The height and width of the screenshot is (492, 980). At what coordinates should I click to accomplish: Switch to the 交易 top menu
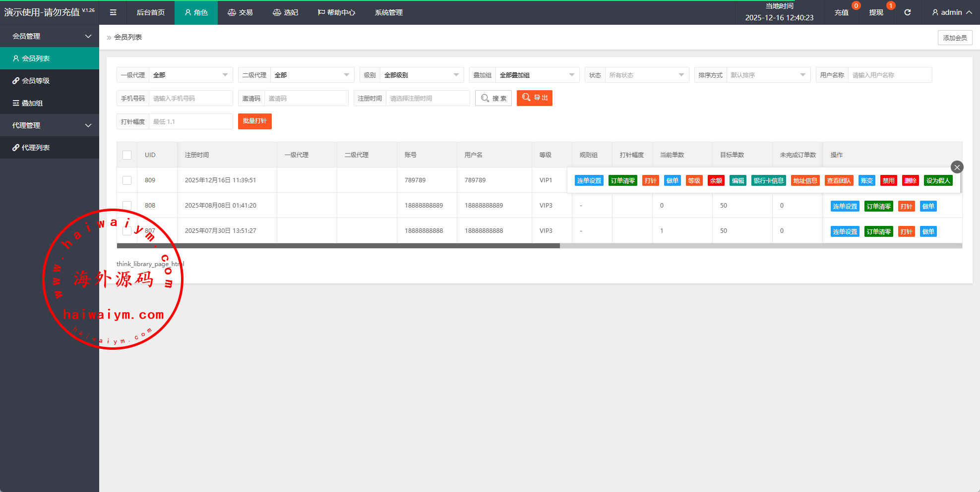click(x=240, y=12)
